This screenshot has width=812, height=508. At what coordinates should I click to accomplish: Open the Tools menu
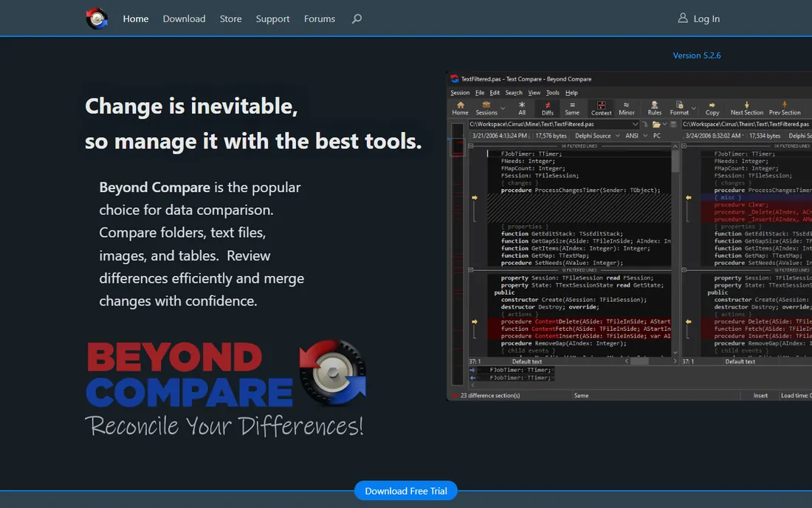[x=553, y=93]
